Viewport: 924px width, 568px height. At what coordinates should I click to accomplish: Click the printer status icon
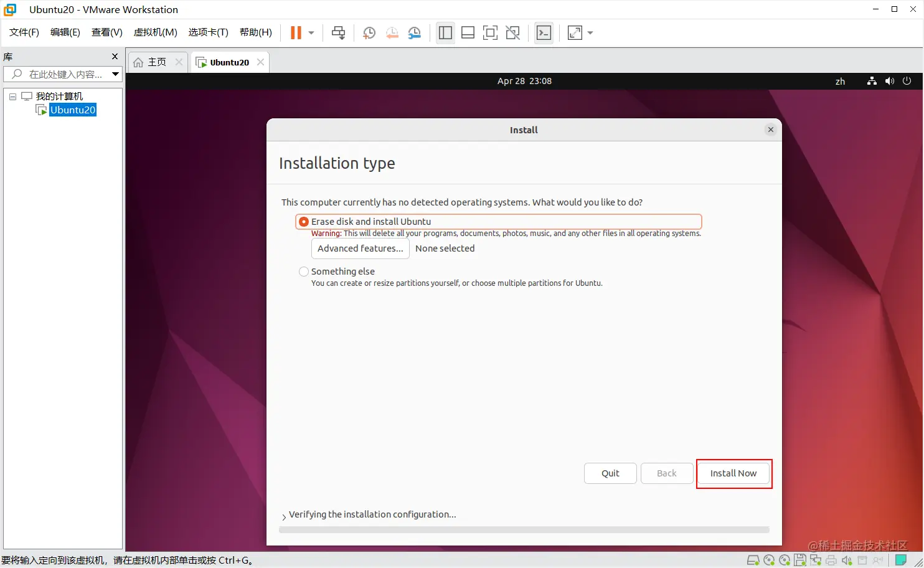(x=831, y=561)
